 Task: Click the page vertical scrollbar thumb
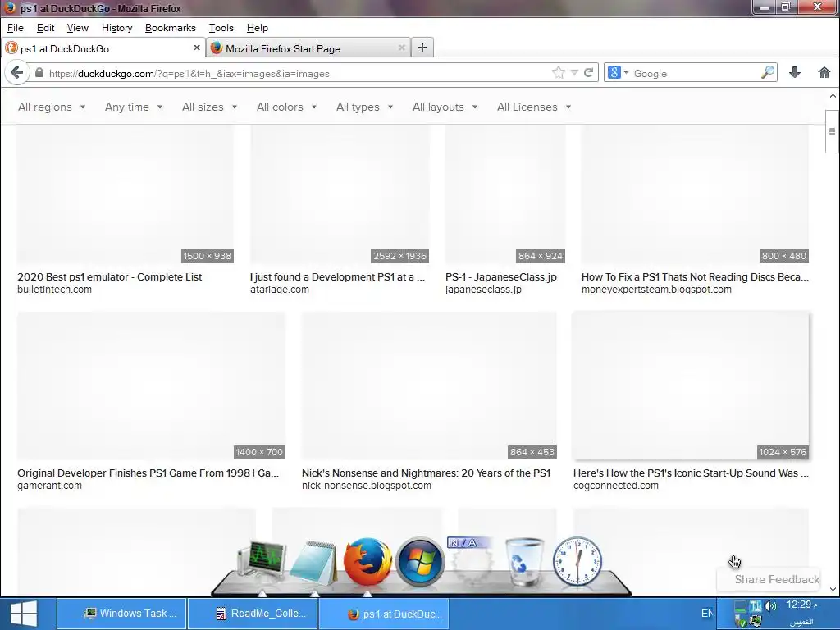[x=832, y=131]
